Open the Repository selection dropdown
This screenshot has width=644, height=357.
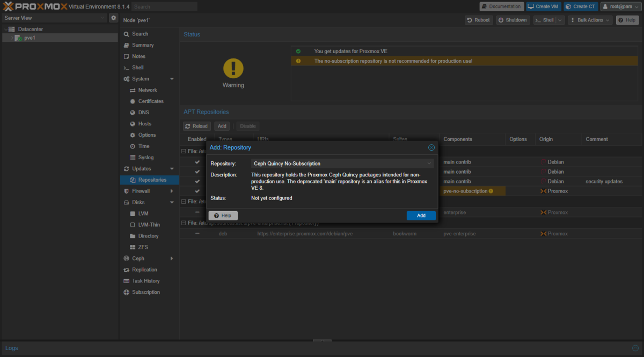429,163
